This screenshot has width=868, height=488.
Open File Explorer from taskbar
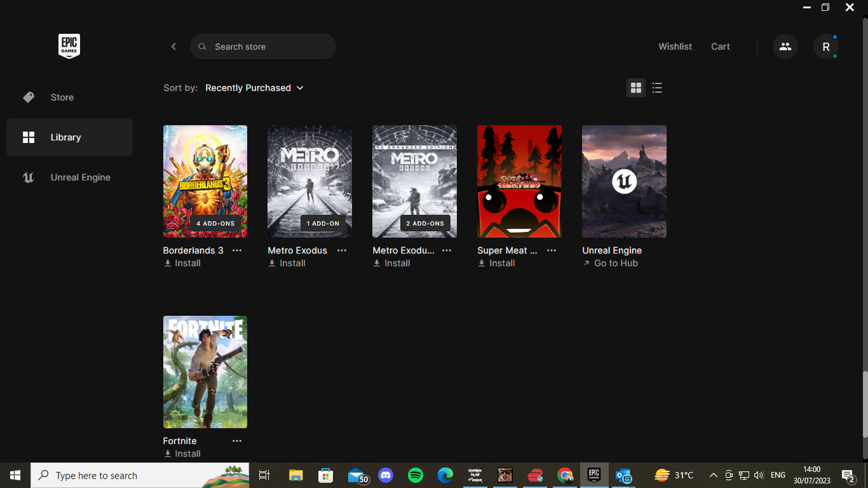pos(296,475)
